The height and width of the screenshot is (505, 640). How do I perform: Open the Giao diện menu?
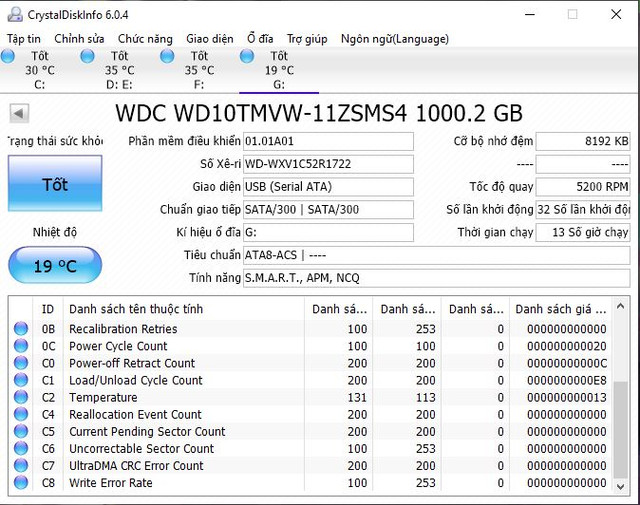[210, 39]
